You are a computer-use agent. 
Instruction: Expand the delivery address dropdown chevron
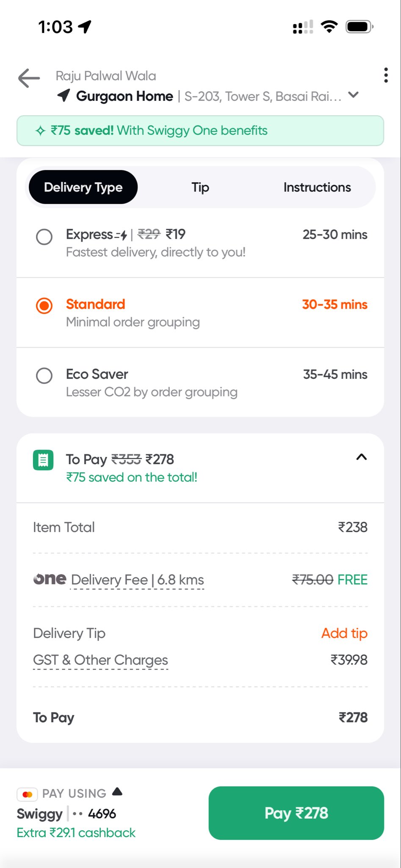[354, 95]
